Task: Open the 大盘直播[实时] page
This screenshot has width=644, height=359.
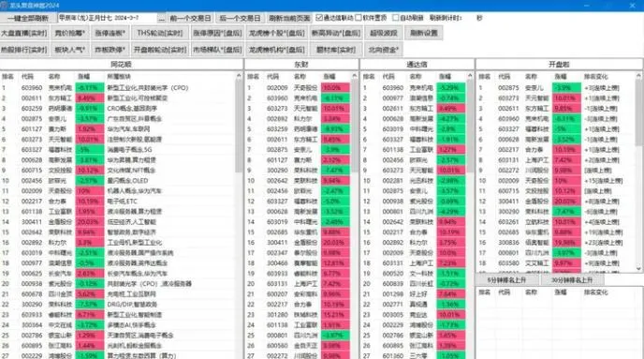Action: [24, 33]
